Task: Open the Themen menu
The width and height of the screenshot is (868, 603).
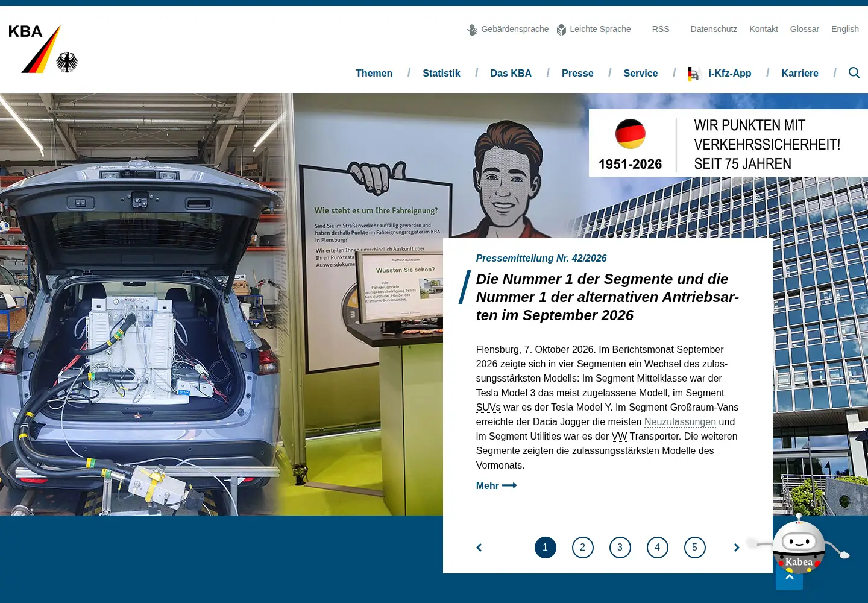Action: click(x=374, y=74)
